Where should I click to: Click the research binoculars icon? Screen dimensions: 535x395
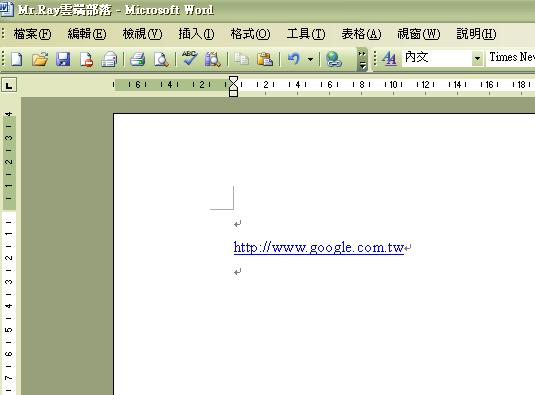point(213,59)
